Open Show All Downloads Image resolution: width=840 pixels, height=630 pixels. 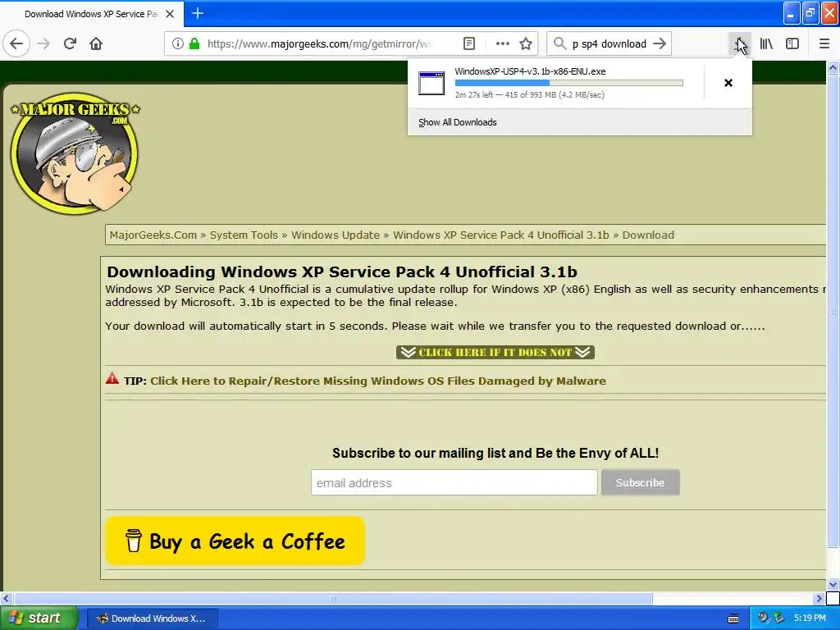458,123
